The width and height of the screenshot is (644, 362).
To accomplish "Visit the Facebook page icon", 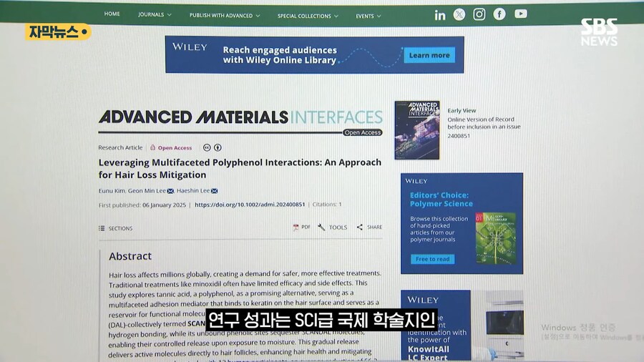I will pyautogui.click(x=499, y=14).
